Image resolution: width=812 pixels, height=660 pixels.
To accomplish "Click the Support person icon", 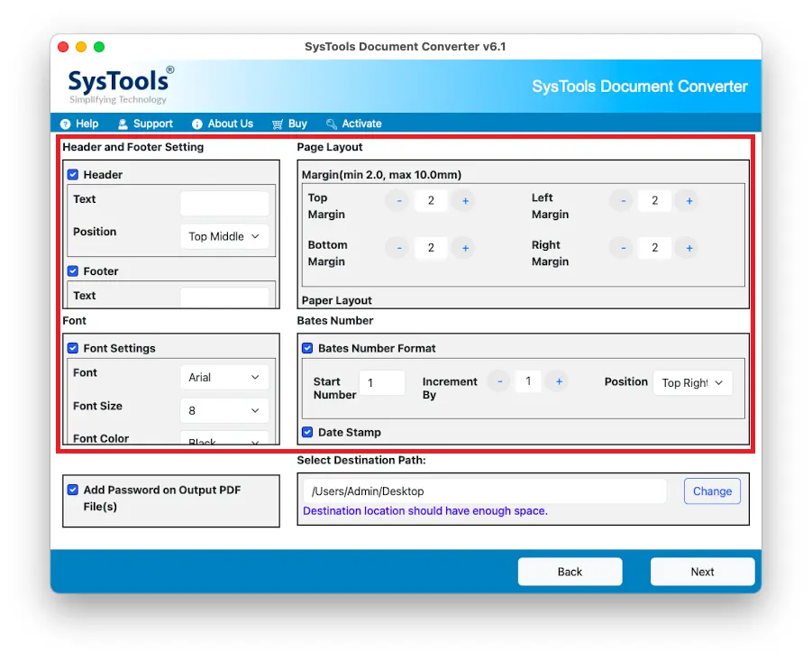I will point(123,124).
